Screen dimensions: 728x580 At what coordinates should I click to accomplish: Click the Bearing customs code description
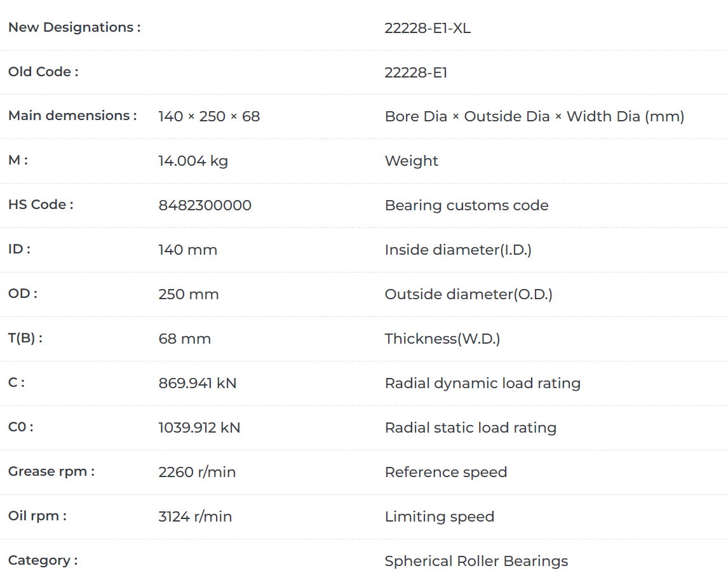tap(466, 205)
